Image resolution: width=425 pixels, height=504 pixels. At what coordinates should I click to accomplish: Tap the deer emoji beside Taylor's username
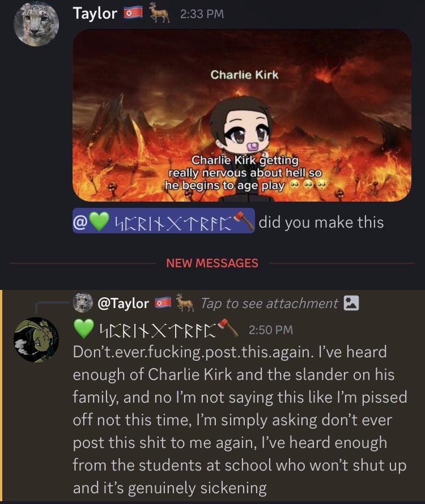pyautogui.click(x=159, y=15)
